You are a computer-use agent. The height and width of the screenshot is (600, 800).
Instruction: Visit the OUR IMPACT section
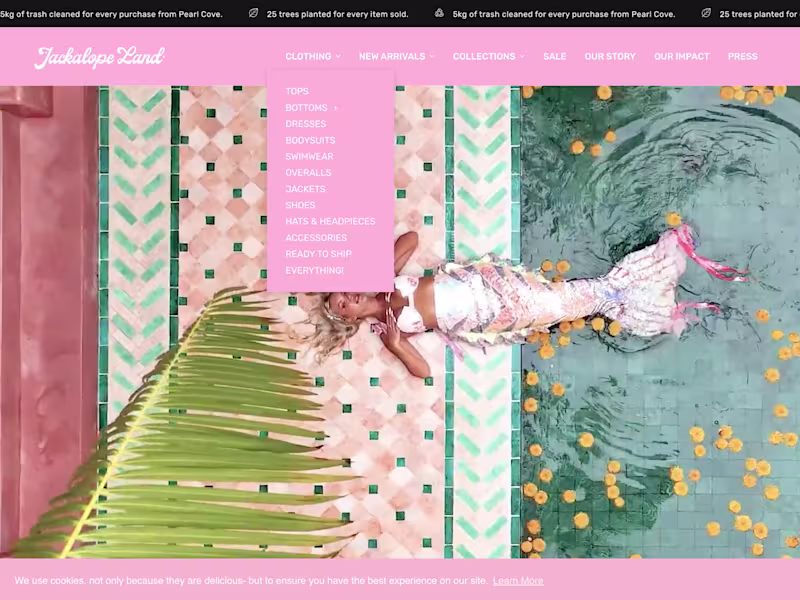tap(681, 57)
